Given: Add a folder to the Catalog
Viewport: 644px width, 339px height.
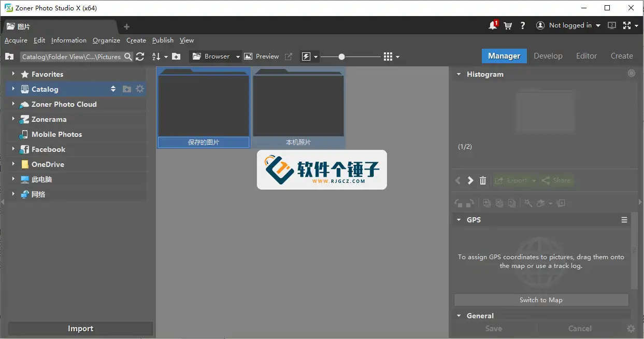Looking at the screenshot, I should tap(127, 89).
